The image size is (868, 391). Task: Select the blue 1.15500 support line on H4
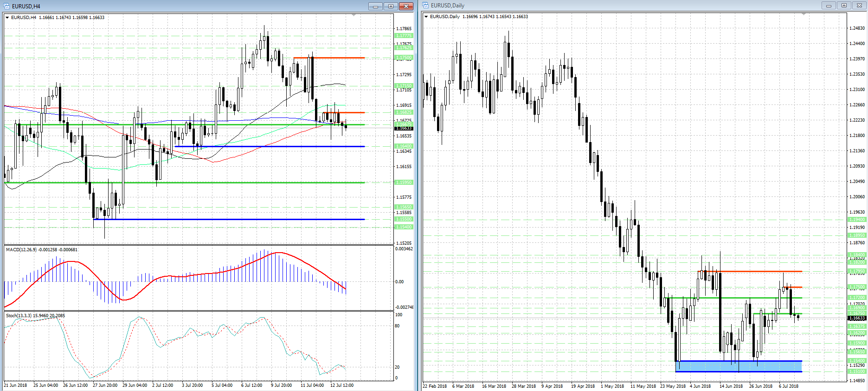(232, 219)
